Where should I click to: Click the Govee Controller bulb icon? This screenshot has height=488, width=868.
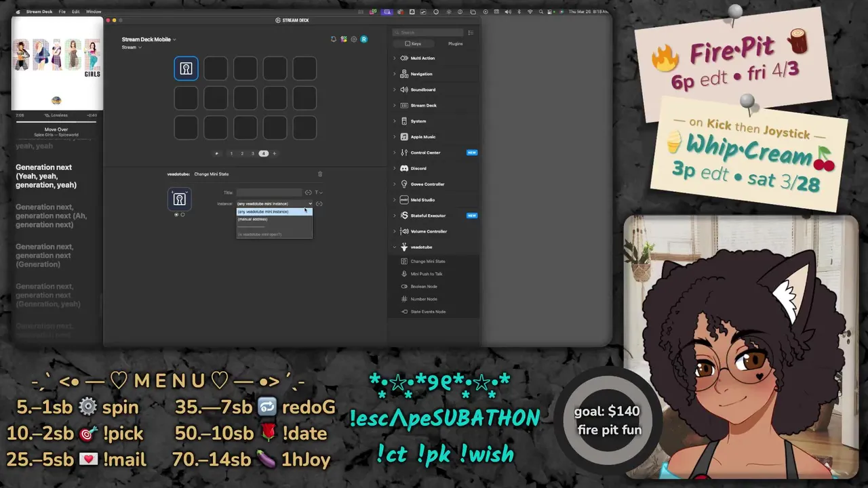pos(404,184)
